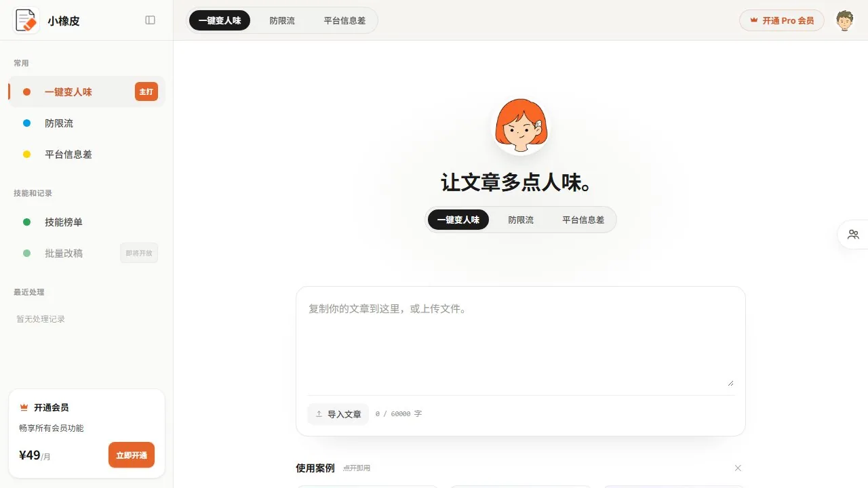Click the 小橡皮 app name

[x=64, y=21]
